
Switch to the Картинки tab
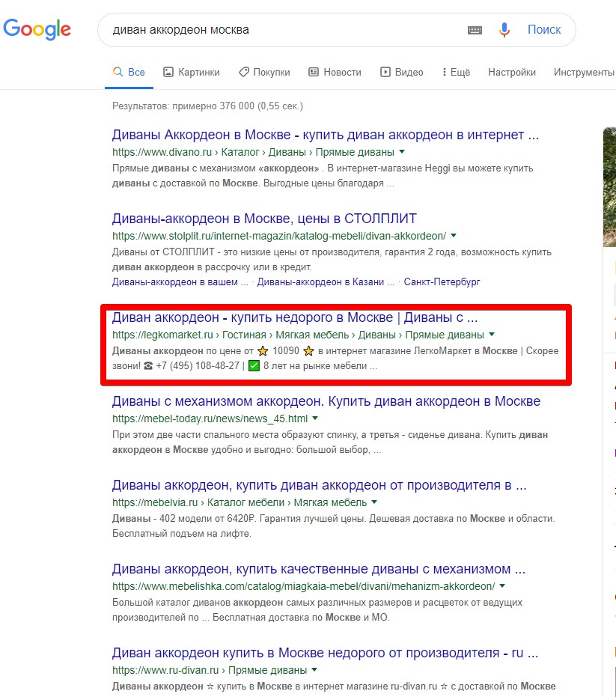click(192, 72)
